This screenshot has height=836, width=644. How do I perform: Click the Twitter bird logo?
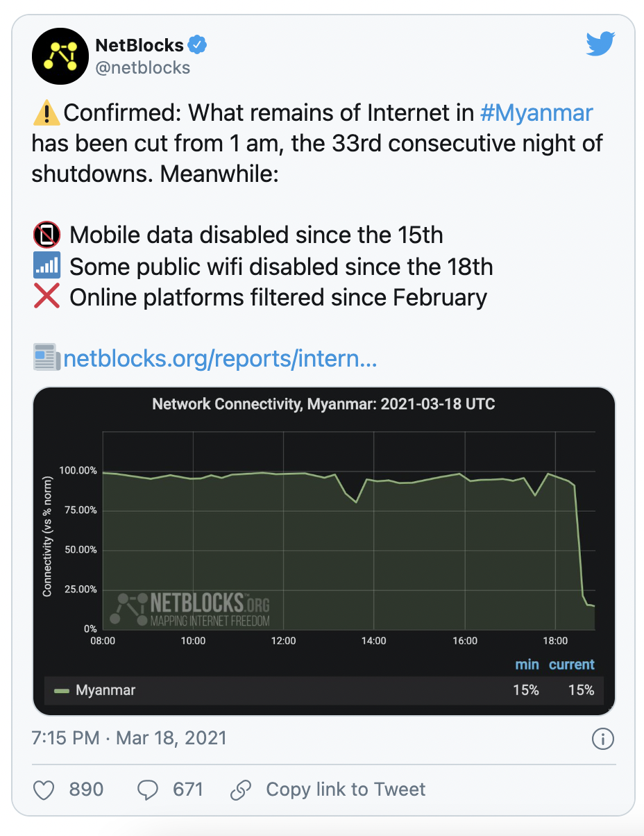point(600,45)
